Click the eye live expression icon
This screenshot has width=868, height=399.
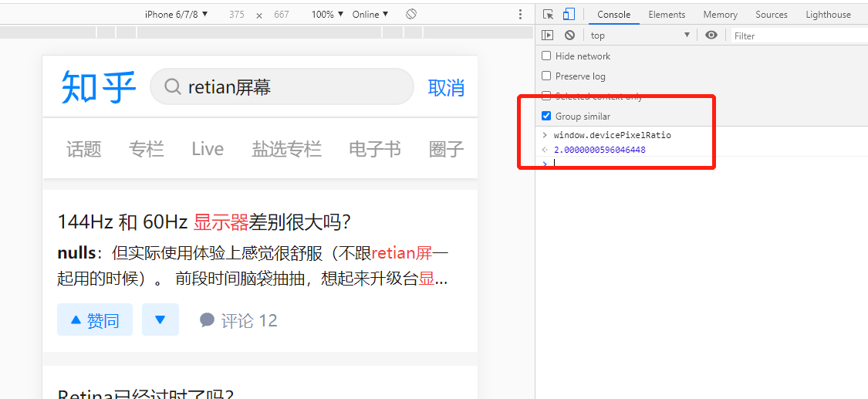click(x=711, y=36)
